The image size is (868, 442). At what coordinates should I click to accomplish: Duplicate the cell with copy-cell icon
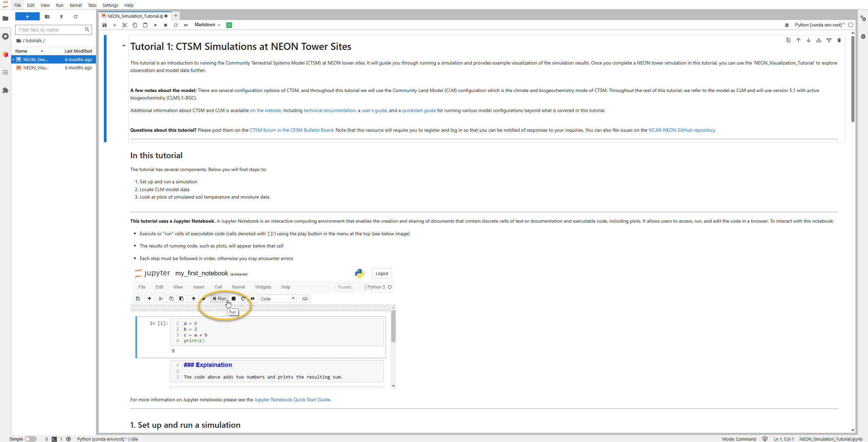pyautogui.click(x=788, y=40)
